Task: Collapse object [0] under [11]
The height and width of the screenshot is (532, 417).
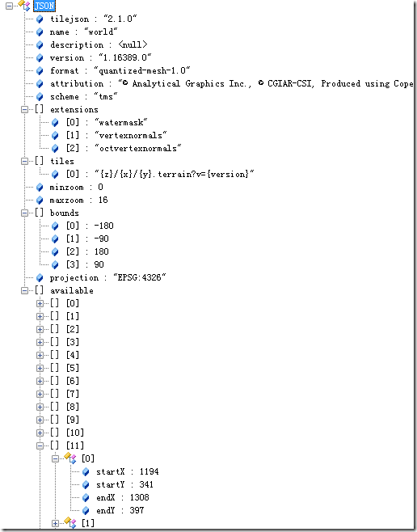Action: [x=55, y=458]
